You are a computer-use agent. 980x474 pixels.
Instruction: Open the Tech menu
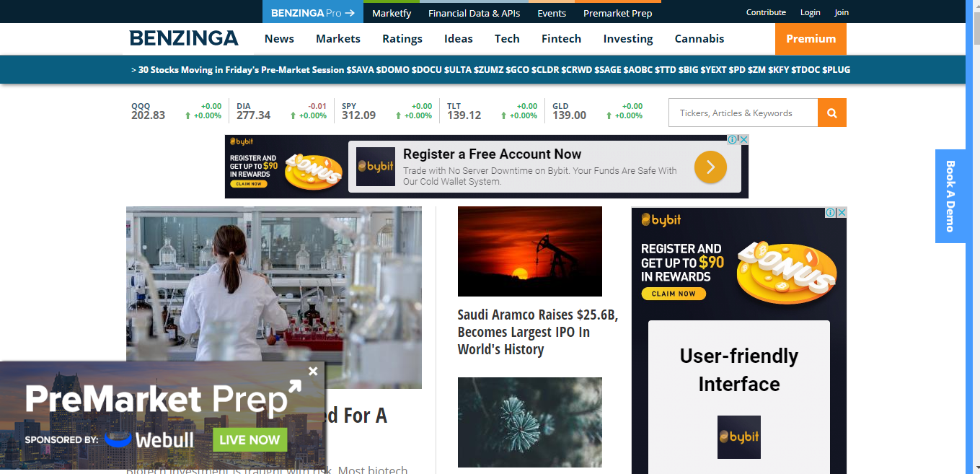pos(507,38)
